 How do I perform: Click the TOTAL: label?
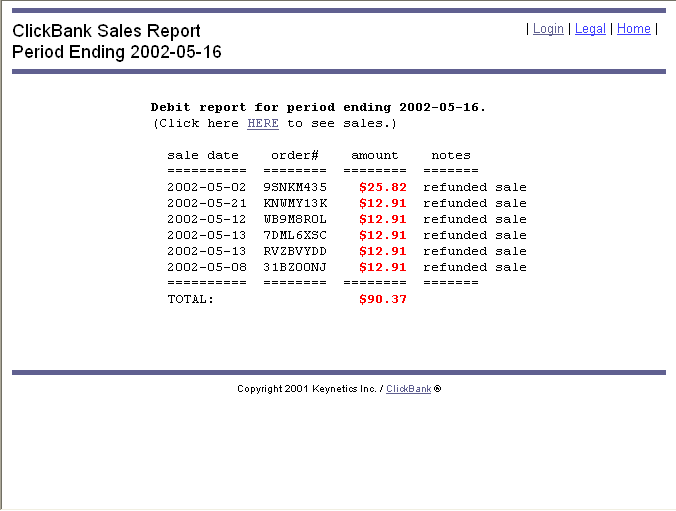click(x=191, y=299)
